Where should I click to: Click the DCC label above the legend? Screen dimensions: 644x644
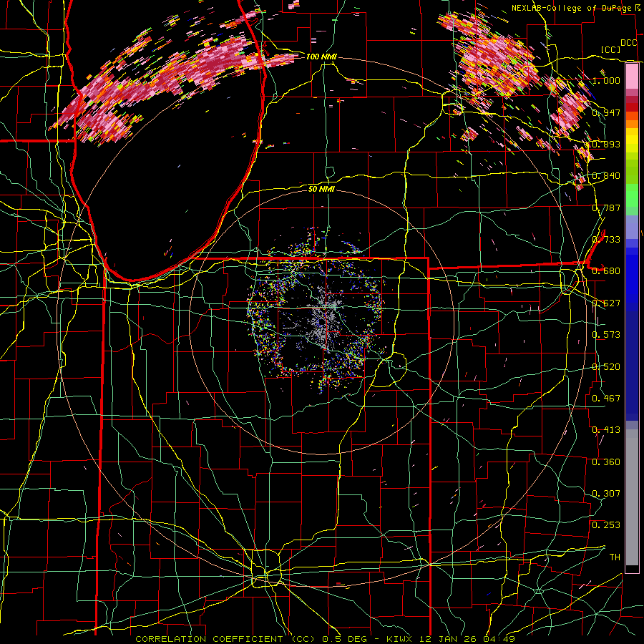click(x=629, y=43)
